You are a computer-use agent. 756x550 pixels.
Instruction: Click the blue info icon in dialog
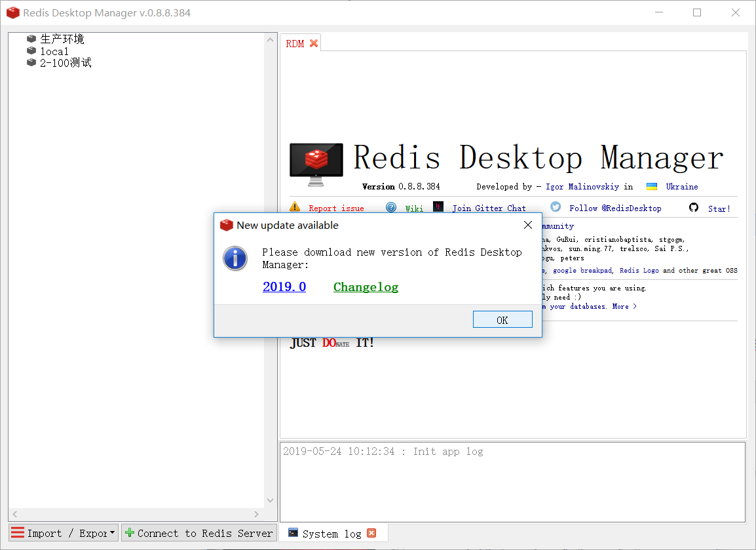coord(235,258)
